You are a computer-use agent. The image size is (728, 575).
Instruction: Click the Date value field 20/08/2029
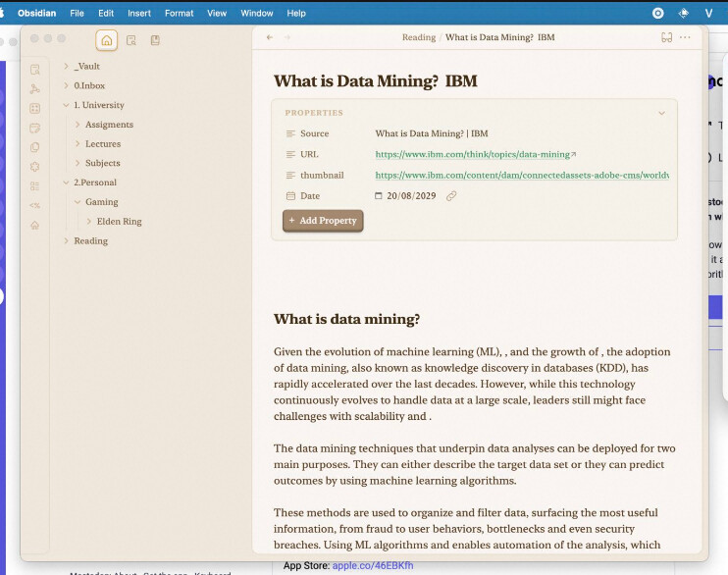pos(410,196)
